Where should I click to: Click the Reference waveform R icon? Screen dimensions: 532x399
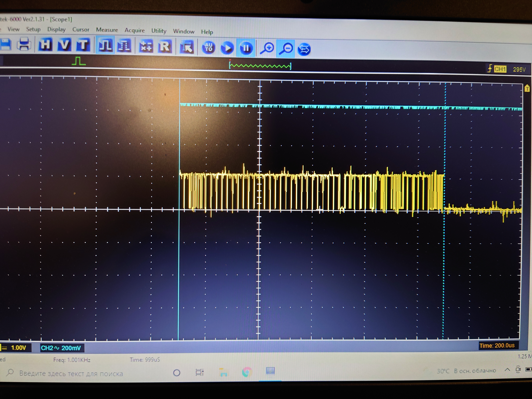click(165, 46)
